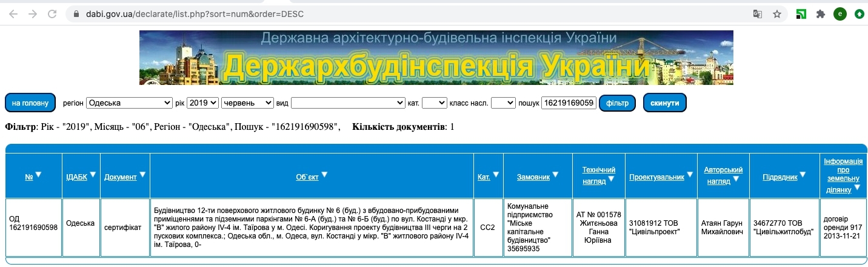Sort by the Замовник header link
The height and width of the screenshot is (267, 868).
pos(533,177)
